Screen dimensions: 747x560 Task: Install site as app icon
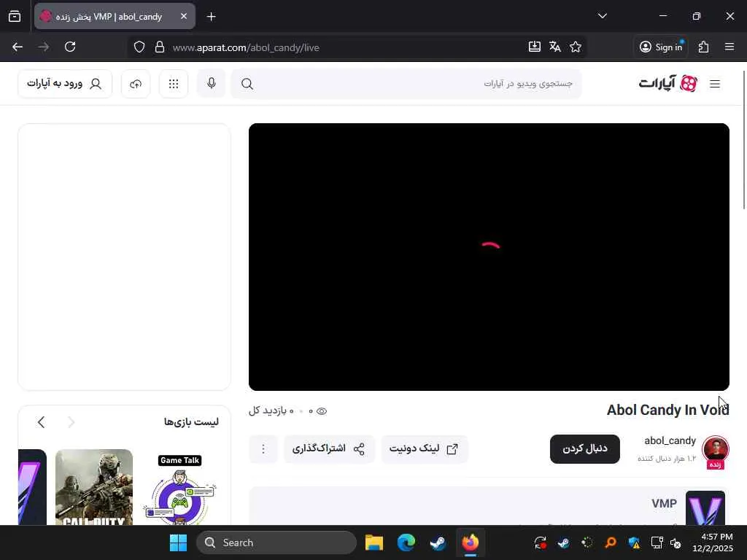pos(535,47)
